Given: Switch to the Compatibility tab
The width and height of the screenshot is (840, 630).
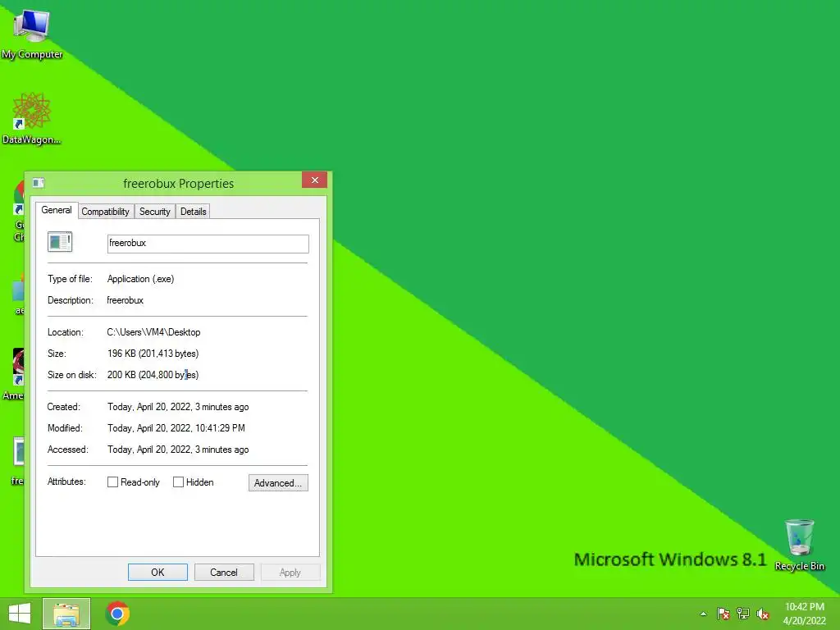Looking at the screenshot, I should 106,212.
